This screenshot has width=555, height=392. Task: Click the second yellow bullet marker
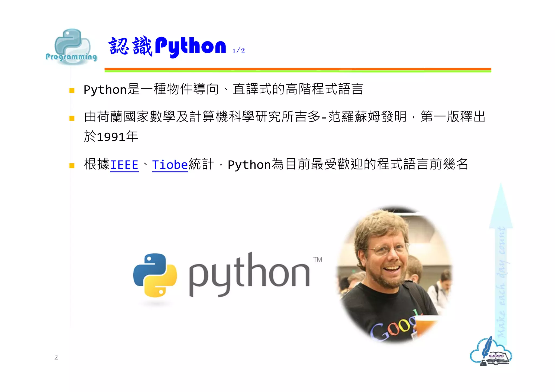pyautogui.click(x=72, y=118)
